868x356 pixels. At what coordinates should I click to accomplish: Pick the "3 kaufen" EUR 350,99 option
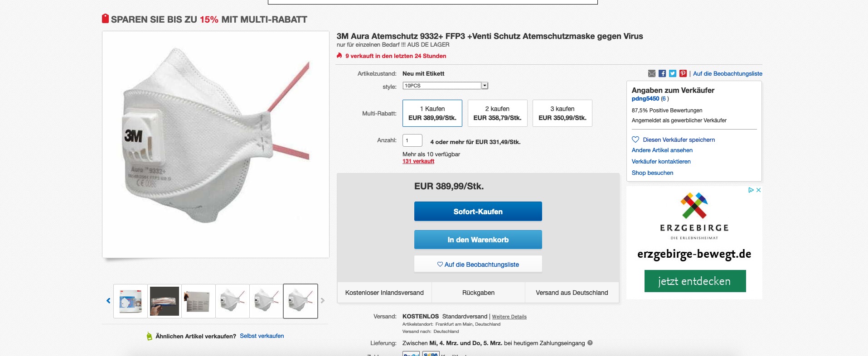[562, 113]
